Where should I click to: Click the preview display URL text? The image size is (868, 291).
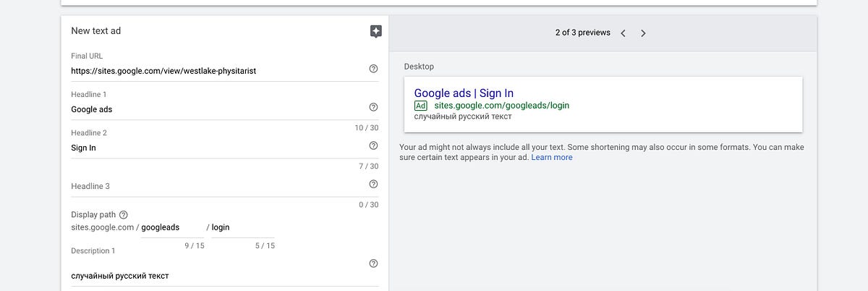[x=502, y=106]
